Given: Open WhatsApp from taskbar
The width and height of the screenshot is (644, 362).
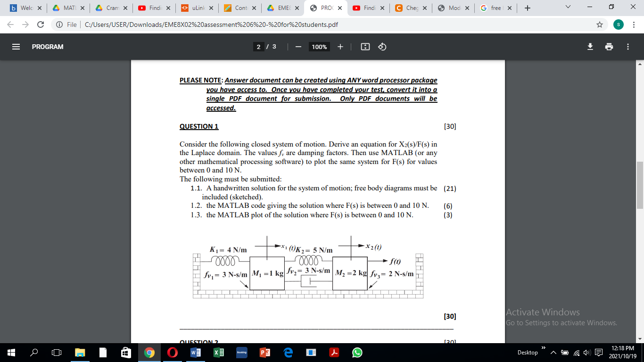Looking at the screenshot, I should (357, 352).
